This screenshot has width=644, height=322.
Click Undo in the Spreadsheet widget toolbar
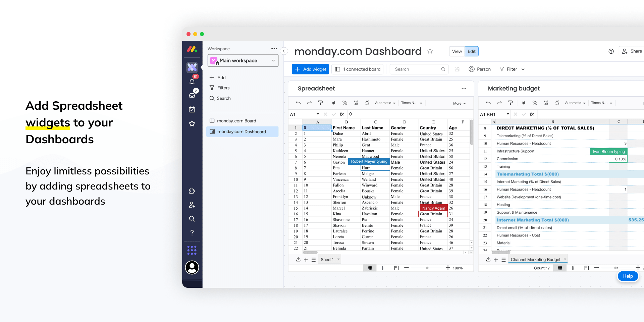[298, 103]
